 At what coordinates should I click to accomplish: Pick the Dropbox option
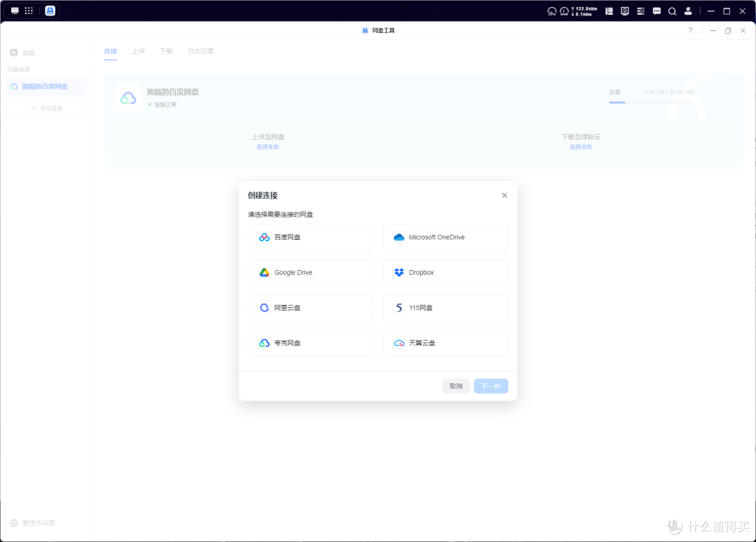click(445, 272)
